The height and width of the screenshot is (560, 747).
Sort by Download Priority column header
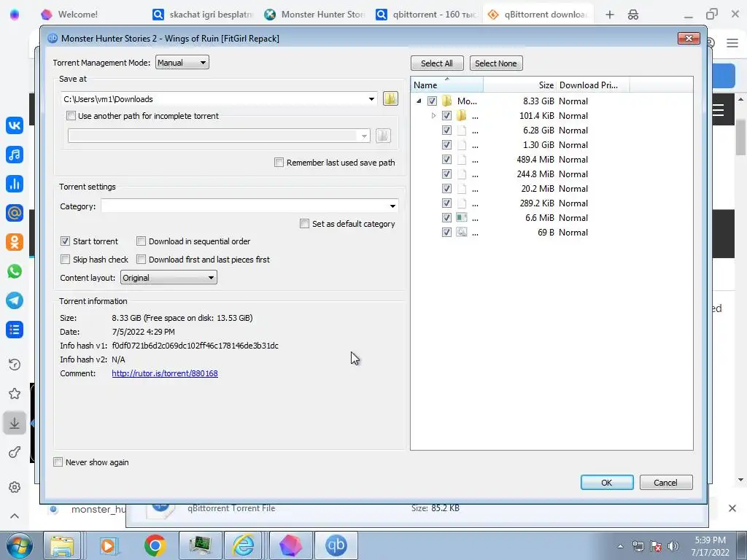(x=592, y=85)
